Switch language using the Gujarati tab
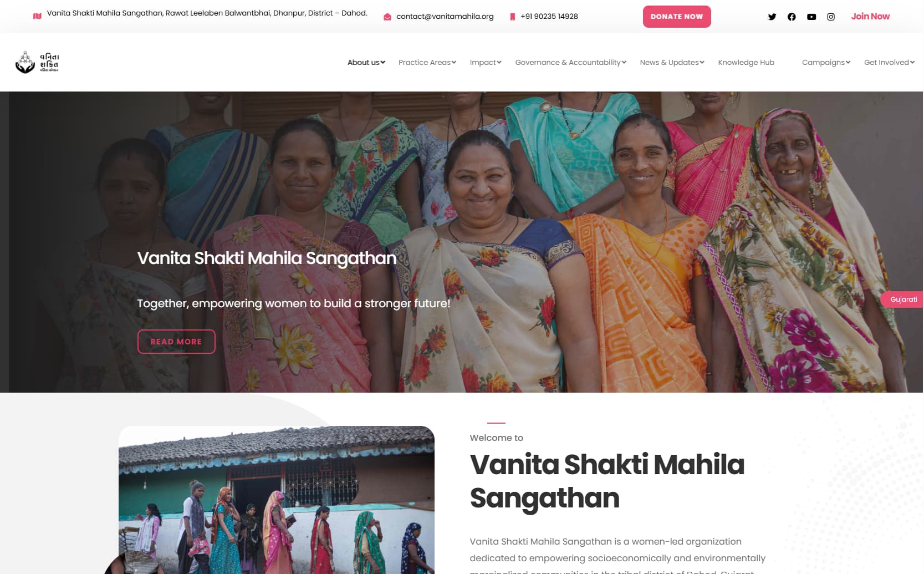The height and width of the screenshot is (574, 924). 902,299
